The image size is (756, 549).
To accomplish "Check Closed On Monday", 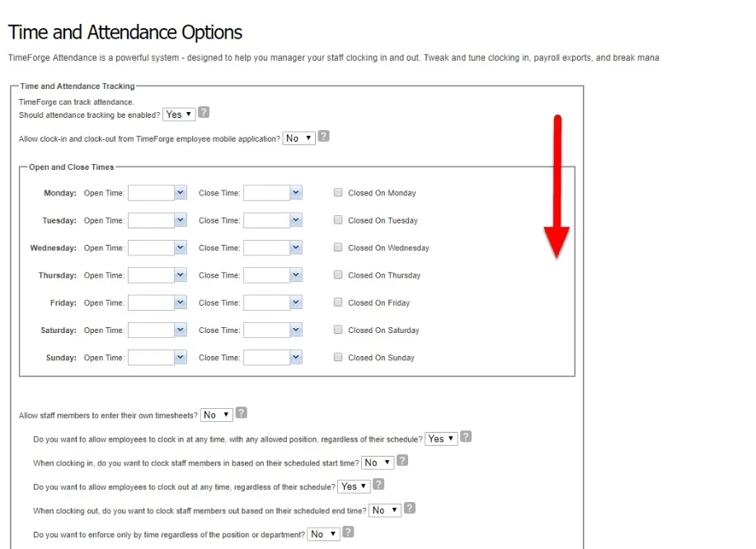I will pyautogui.click(x=338, y=192).
